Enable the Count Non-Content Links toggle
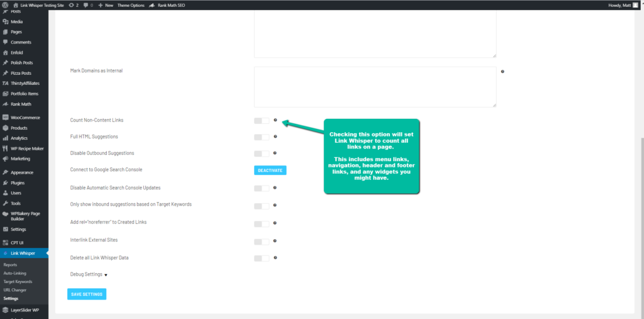Screen dimensions: 644x319 tap(262, 120)
